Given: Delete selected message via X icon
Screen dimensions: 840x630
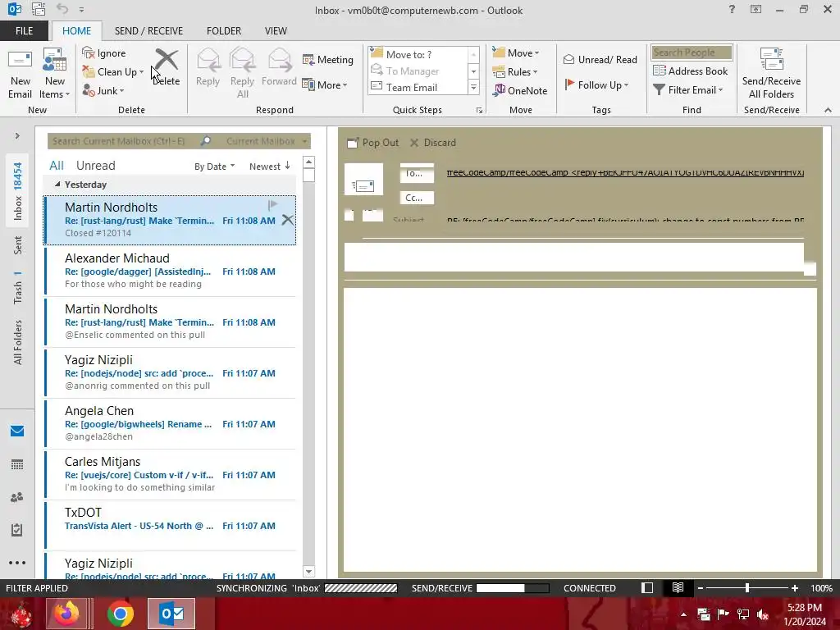Looking at the screenshot, I should tap(288, 220).
